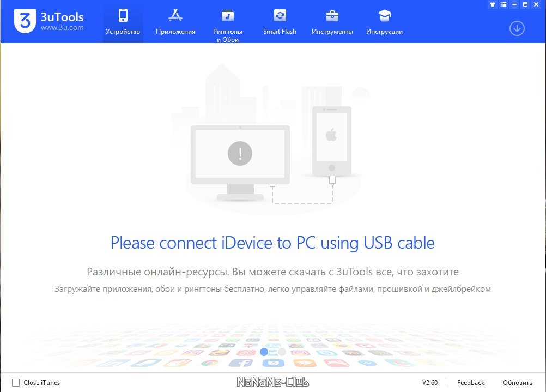Open the Устройство device tab
Viewport: 546px width, 392px height.
click(123, 22)
